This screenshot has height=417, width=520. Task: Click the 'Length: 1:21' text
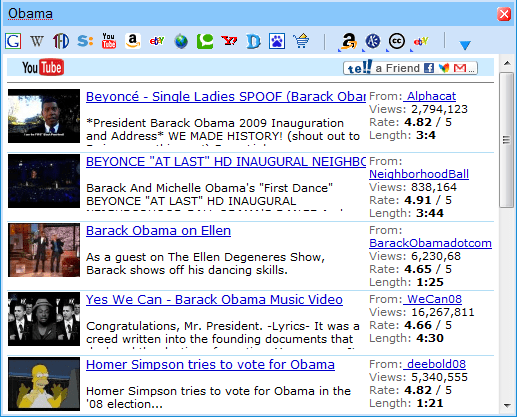pyautogui.click(x=406, y=403)
